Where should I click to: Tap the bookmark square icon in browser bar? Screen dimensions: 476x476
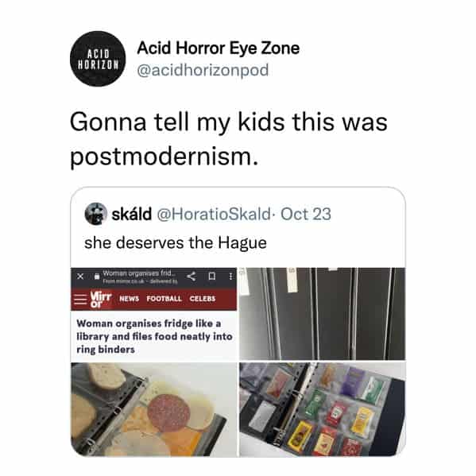coord(212,277)
